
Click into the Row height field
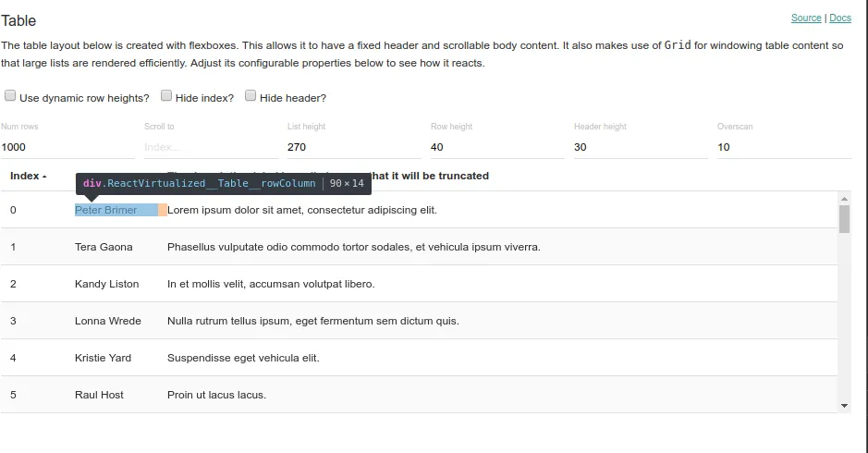pos(497,147)
